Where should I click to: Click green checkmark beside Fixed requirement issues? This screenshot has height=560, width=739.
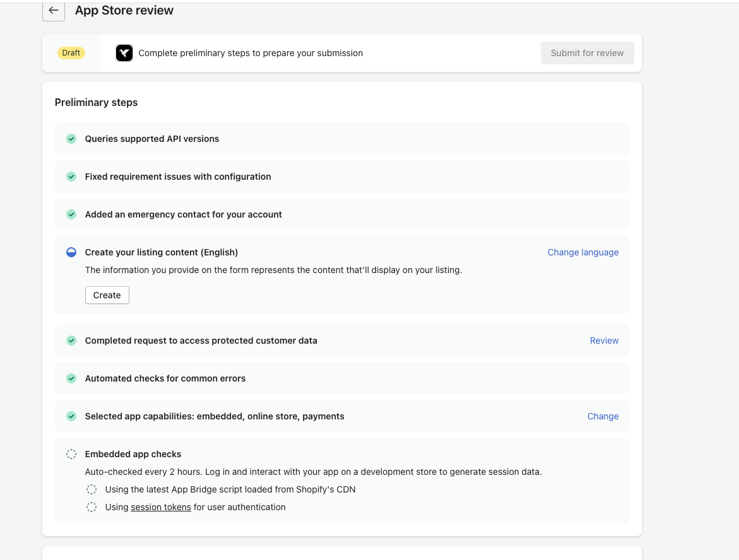click(x=71, y=177)
